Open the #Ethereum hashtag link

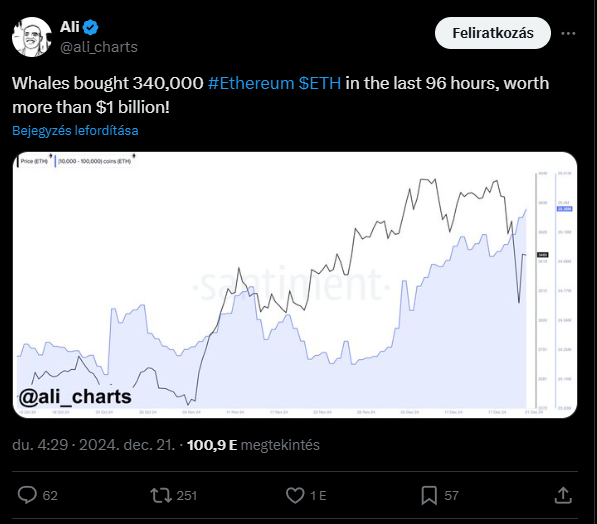pos(251,83)
